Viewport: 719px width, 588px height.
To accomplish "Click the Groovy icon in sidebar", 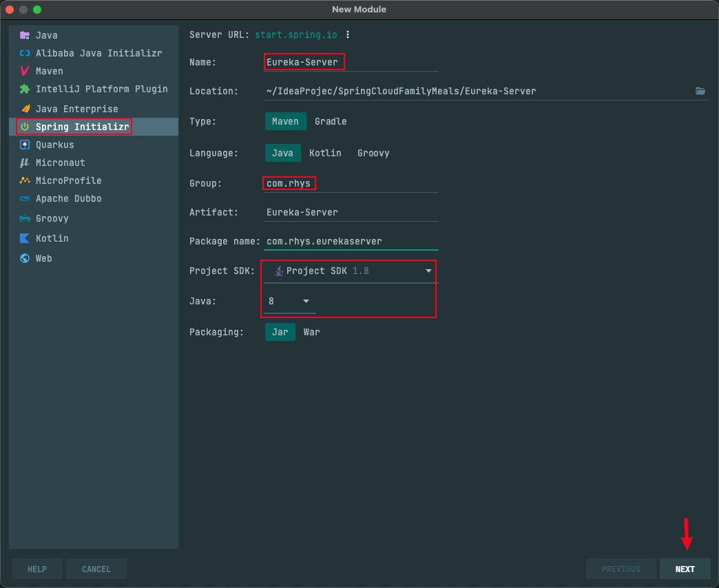I will [25, 219].
